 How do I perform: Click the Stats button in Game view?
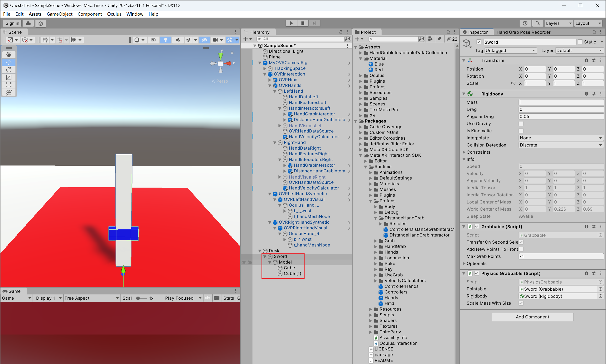point(228,298)
